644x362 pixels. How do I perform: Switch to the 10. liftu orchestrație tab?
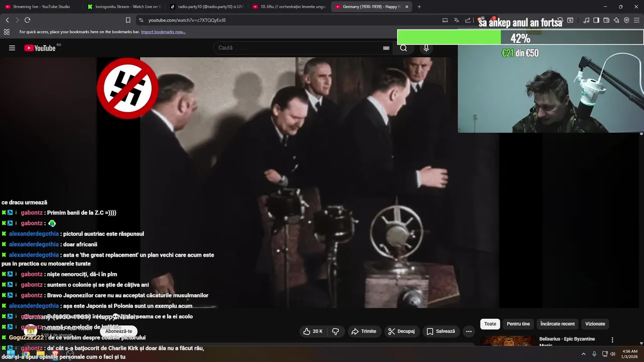click(x=289, y=7)
